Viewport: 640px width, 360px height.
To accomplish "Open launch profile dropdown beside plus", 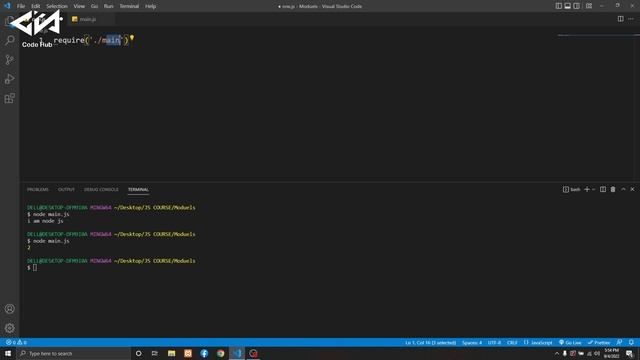I will (593, 189).
